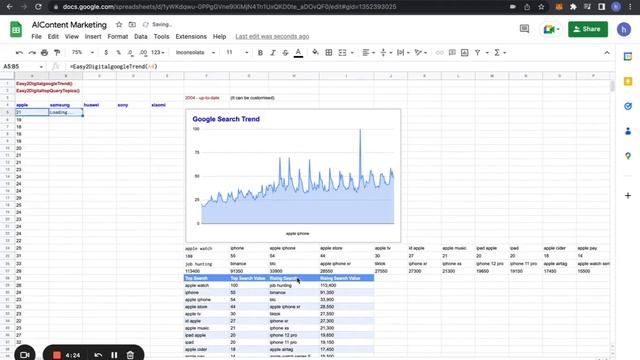The height and width of the screenshot is (360, 640).
Task: Open the text rotation dropdown
Action: click(x=420, y=53)
